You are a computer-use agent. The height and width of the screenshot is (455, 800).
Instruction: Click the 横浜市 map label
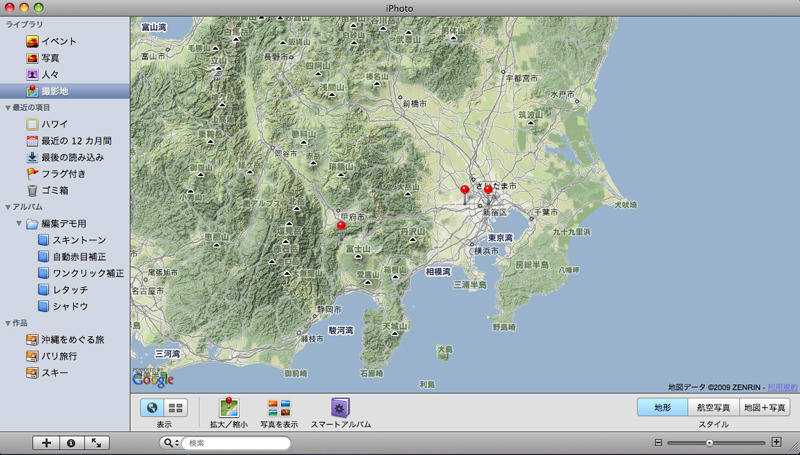[487, 250]
